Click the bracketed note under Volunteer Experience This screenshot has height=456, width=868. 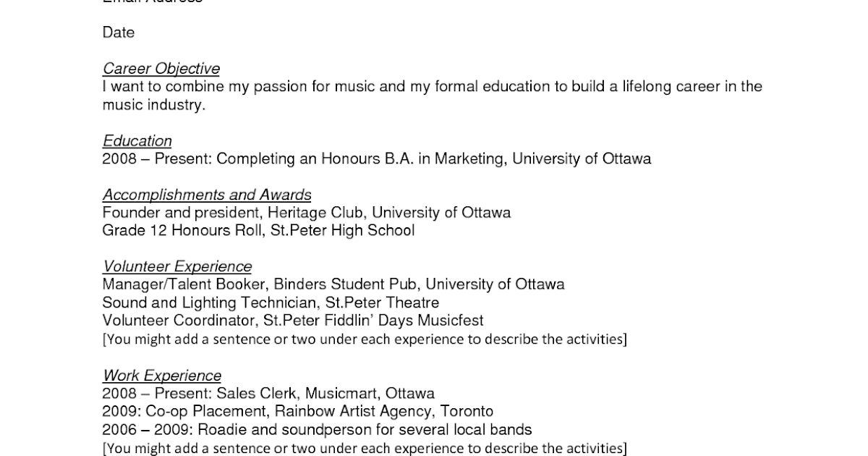(x=365, y=339)
